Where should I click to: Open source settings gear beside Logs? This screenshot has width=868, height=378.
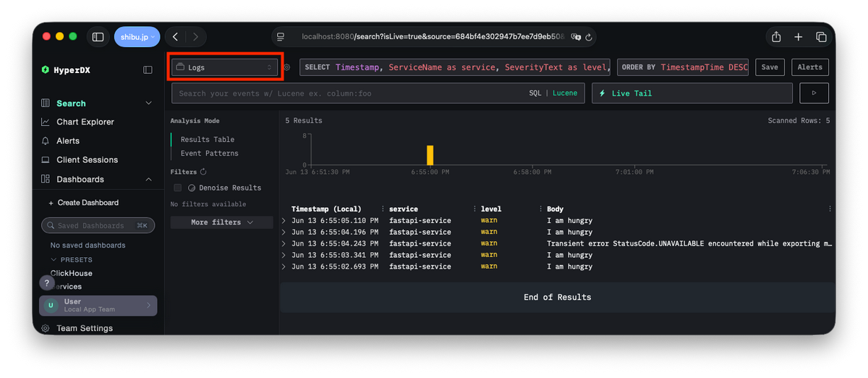pyautogui.click(x=286, y=67)
